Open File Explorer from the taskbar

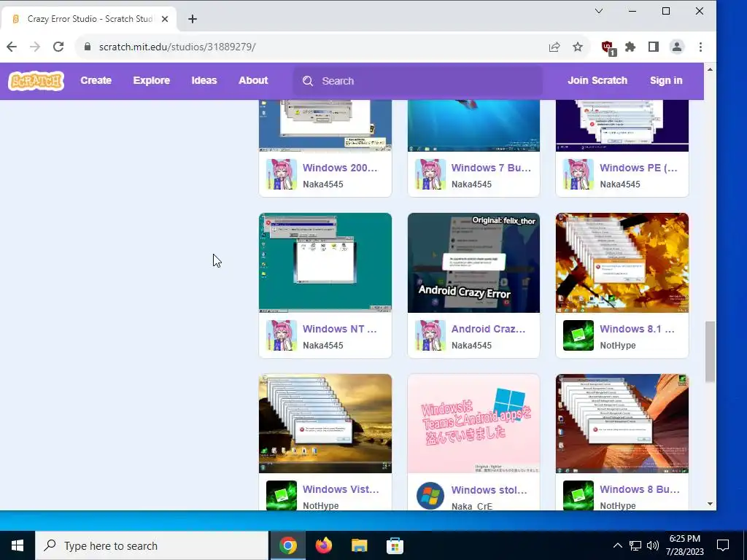click(x=359, y=545)
